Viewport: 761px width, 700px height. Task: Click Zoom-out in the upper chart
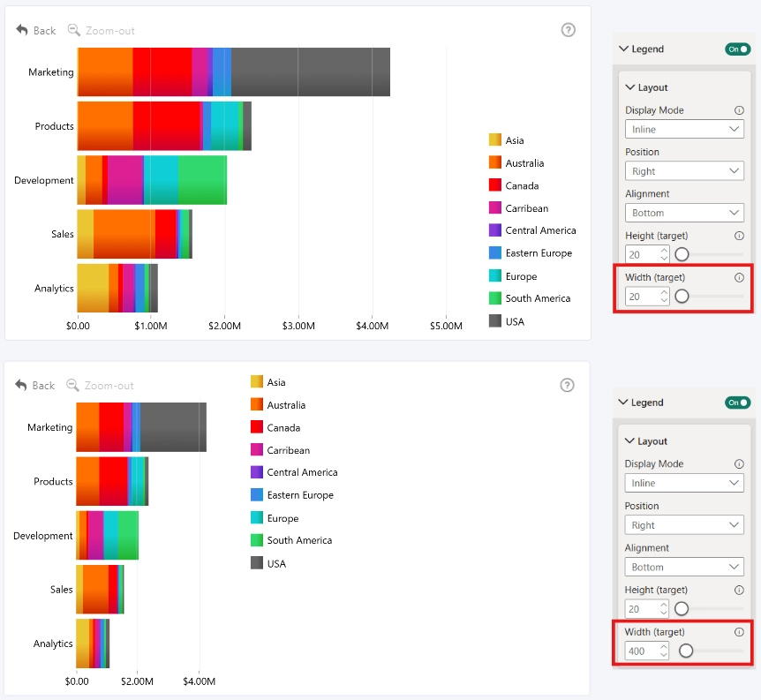(x=101, y=30)
